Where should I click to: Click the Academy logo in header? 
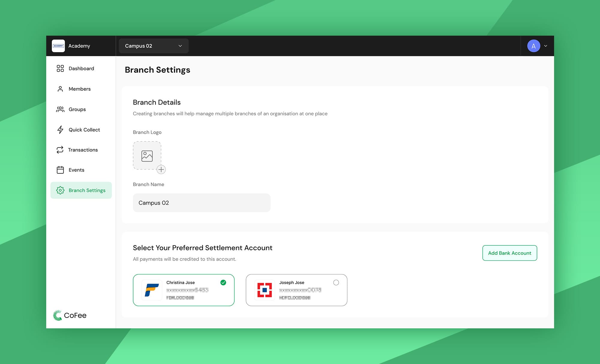tap(58, 46)
